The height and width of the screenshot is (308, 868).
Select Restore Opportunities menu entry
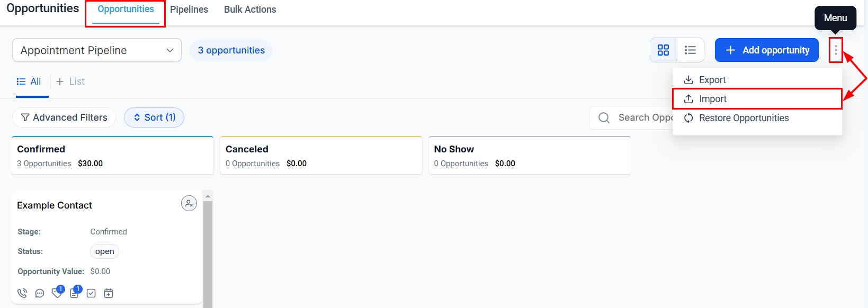744,118
